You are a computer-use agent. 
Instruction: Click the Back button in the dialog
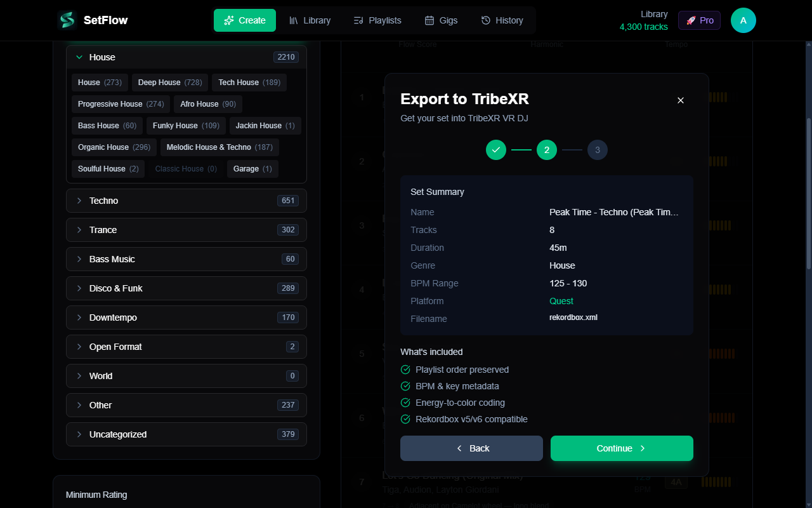tap(471, 448)
